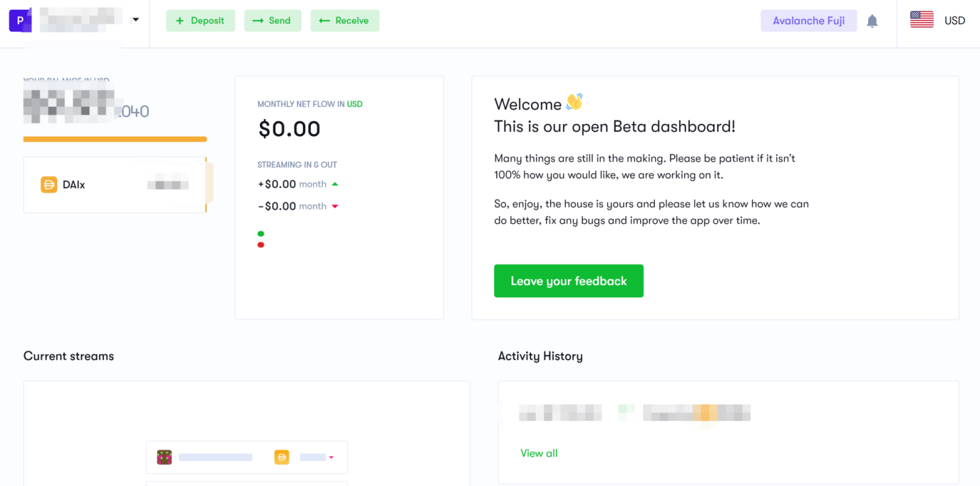This screenshot has width=980, height=486.
Task: Click the US flag icon
Action: click(x=921, y=21)
